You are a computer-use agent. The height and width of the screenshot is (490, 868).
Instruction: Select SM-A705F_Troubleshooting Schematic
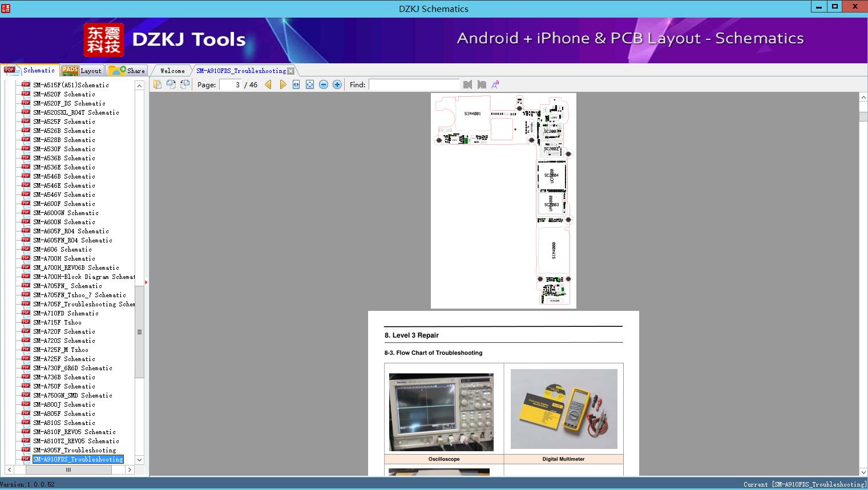point(84,304)
